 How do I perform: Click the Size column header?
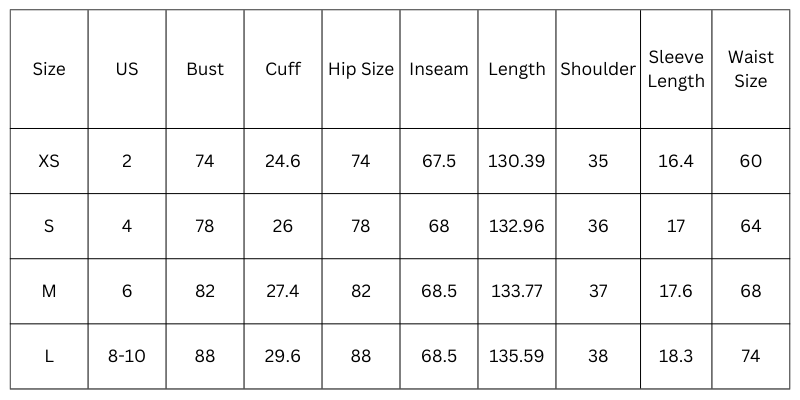pyautogui.click(x=49, y=69)
